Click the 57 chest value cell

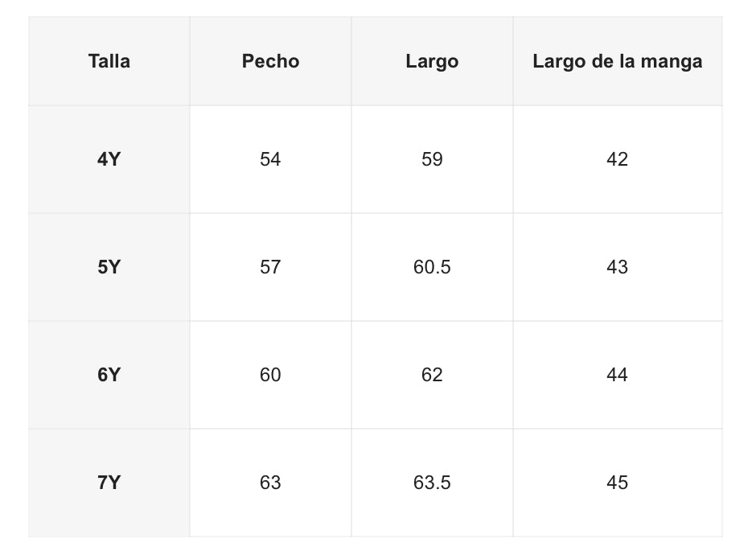click(x=270, y=267)
